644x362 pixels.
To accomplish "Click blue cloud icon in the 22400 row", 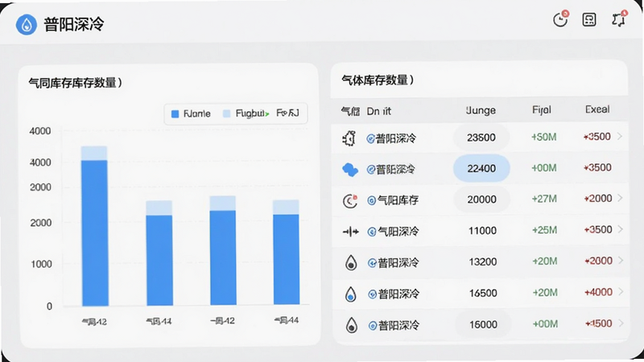I will click(x=350, y=169).
